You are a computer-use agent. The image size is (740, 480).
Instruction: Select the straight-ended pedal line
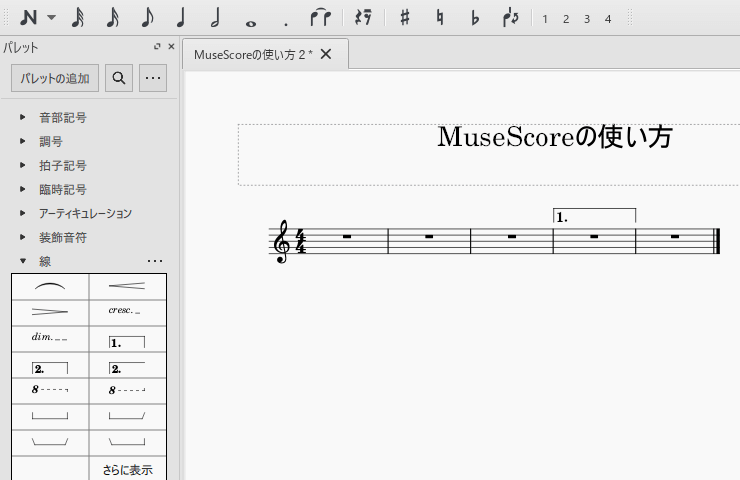(50, 417)
